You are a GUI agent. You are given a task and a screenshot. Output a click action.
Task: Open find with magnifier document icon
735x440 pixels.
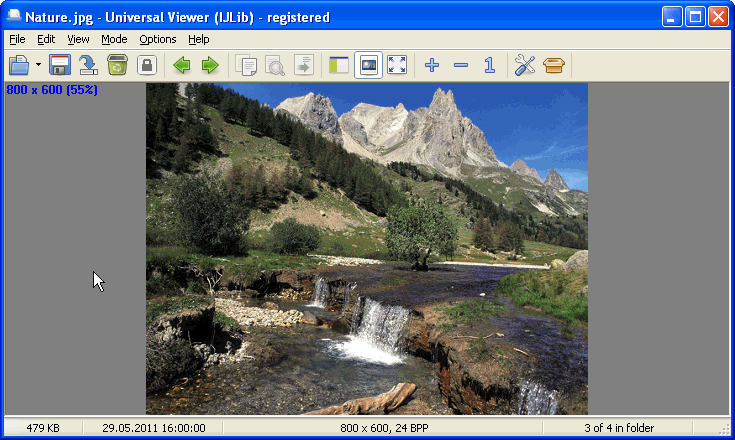coord(275,65)
